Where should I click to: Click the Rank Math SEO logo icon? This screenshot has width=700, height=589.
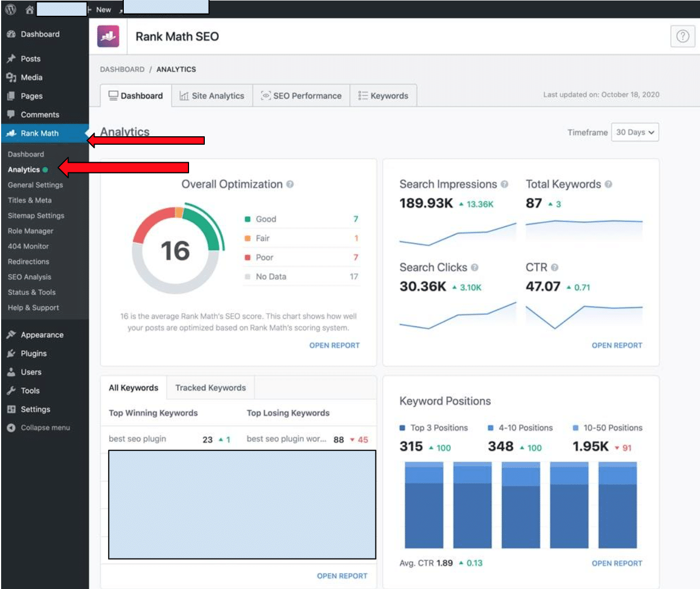[108, 37]
